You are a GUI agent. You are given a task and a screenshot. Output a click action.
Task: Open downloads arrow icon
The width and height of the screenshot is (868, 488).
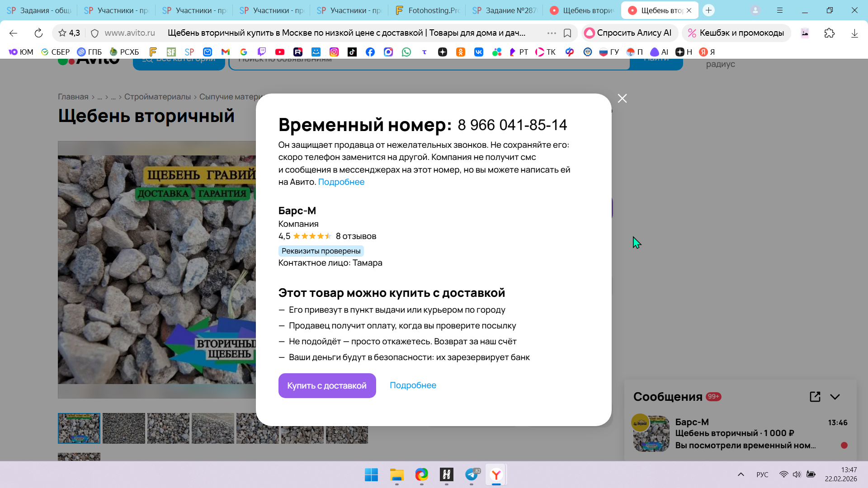[x=854, y=33]
